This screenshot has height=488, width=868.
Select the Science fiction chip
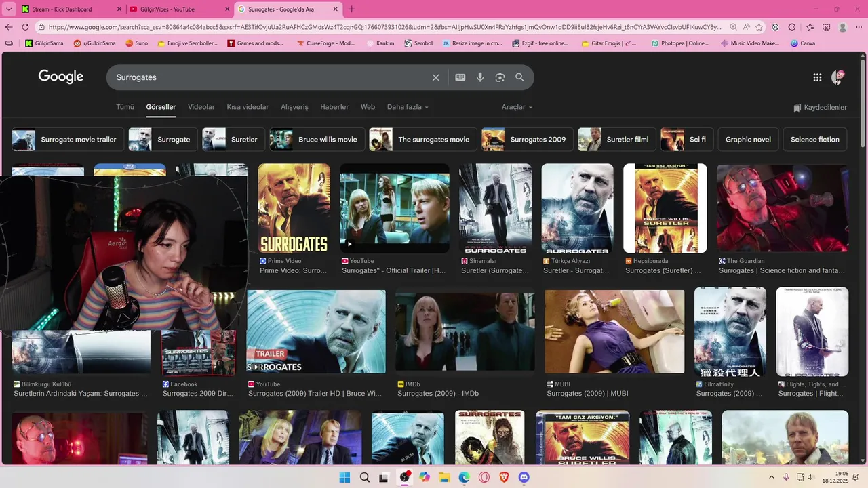click(x=815, y=140)
